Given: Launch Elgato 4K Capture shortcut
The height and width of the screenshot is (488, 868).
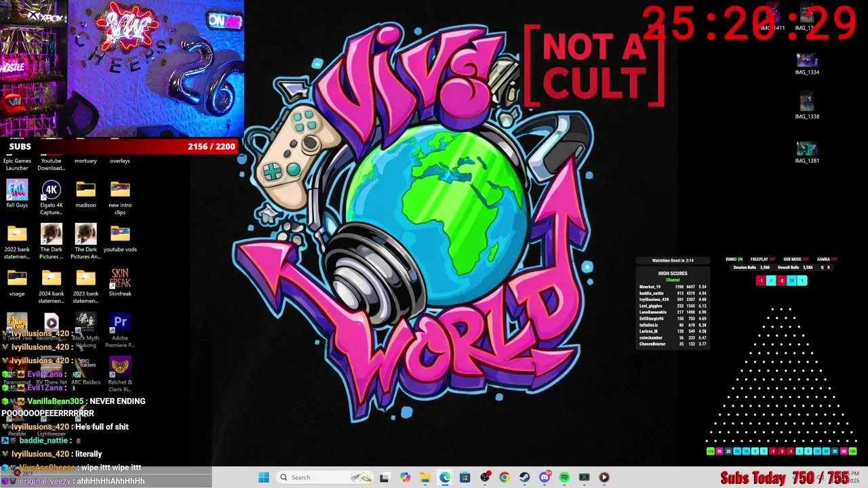Looking at the screenshot, I should (x=52, y=197).
